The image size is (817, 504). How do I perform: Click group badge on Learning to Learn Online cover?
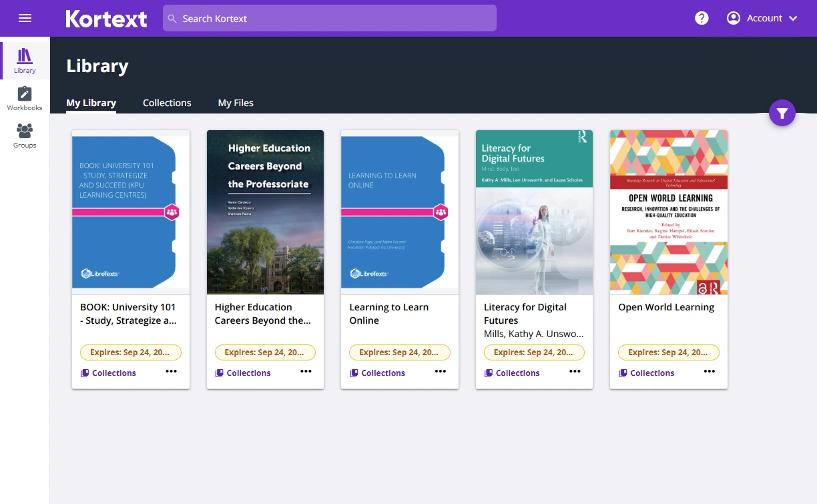click(441, 212)
